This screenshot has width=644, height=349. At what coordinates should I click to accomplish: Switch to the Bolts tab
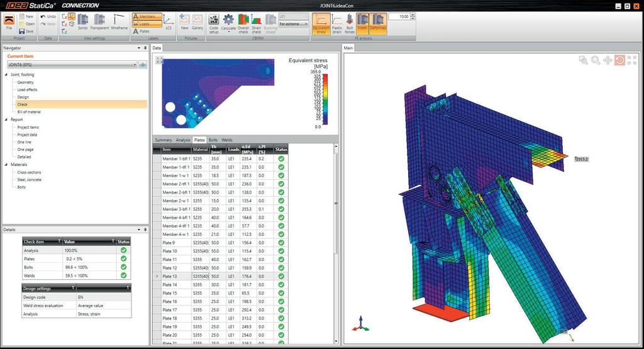tap(213, 140)
